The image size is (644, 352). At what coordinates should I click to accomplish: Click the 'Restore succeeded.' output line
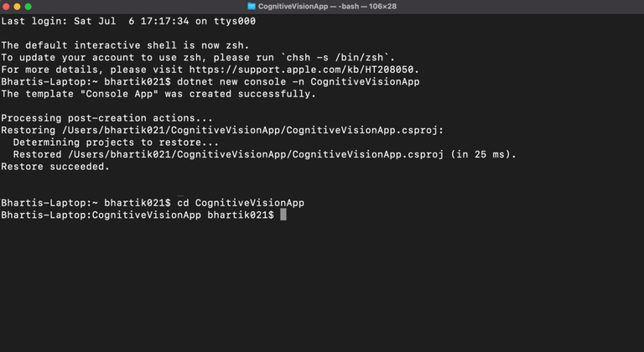(x=55, y=166)
